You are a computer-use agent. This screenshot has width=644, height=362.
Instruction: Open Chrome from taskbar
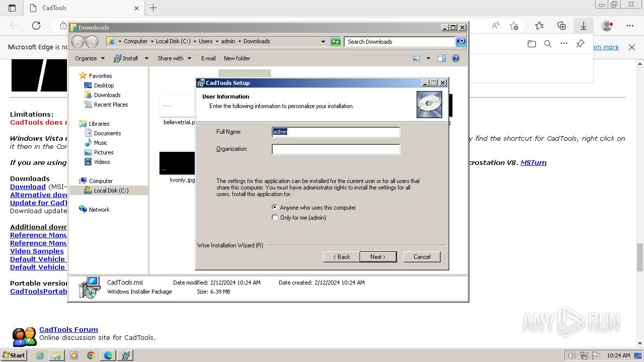click(x=91, y=355)
